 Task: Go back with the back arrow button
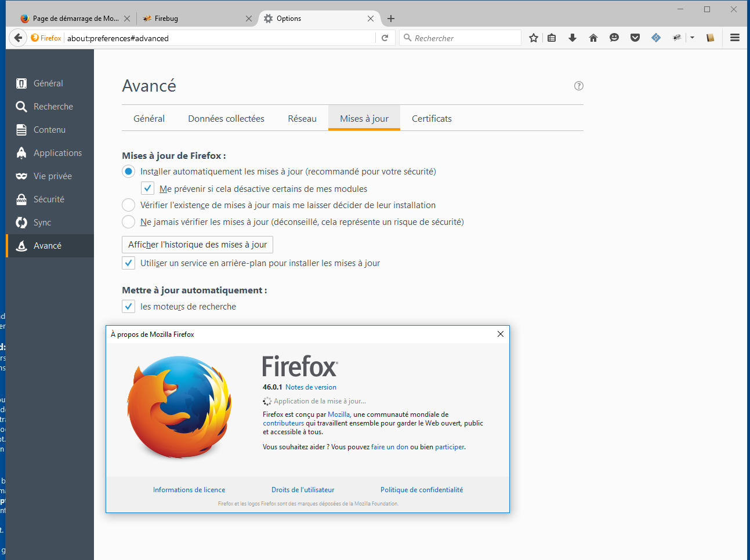(x=18, y=38)
